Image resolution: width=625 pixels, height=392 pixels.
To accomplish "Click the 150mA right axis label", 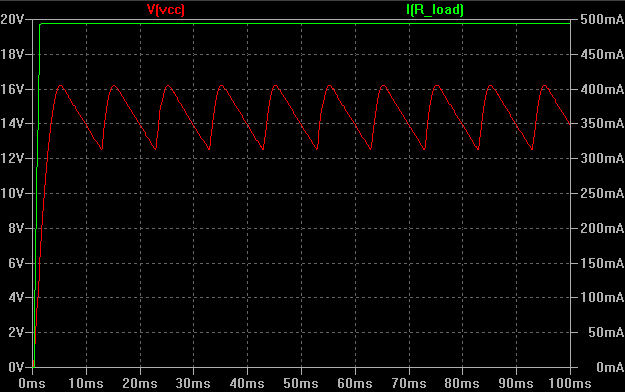I will coord(602,263).
